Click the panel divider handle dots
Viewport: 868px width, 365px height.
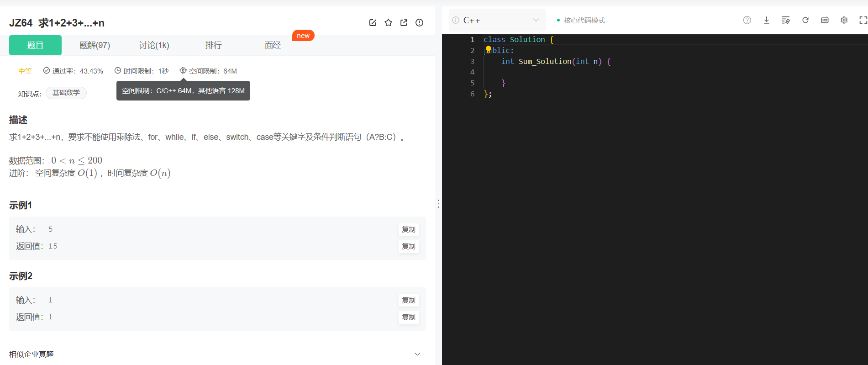[438, 204]
